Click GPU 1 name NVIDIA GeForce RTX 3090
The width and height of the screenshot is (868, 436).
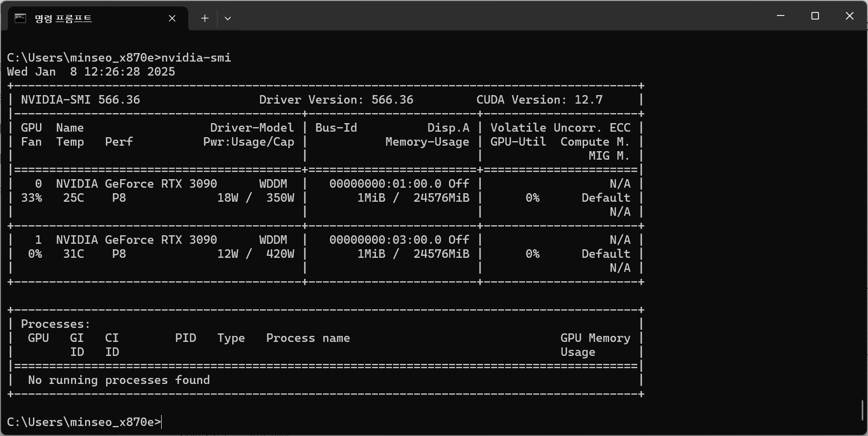(x=137, y=240)
